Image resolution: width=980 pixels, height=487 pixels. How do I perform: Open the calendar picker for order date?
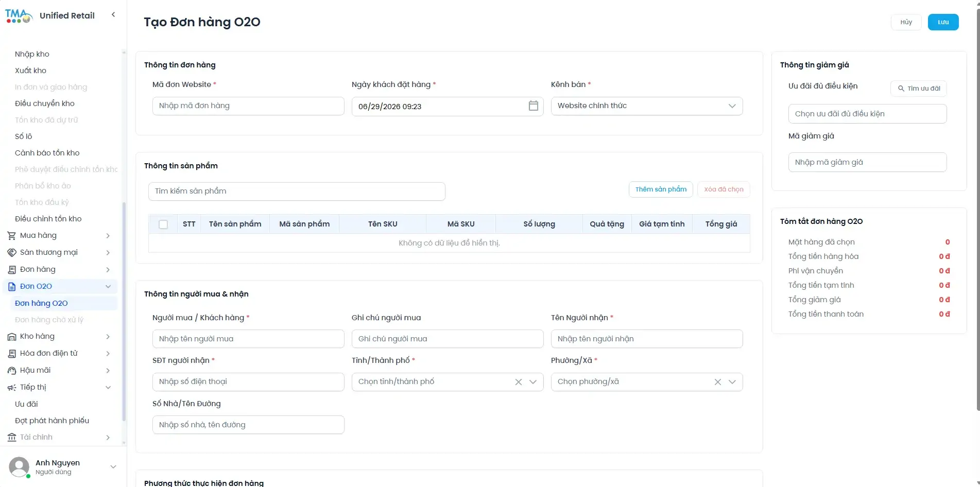tap(534, 106)
